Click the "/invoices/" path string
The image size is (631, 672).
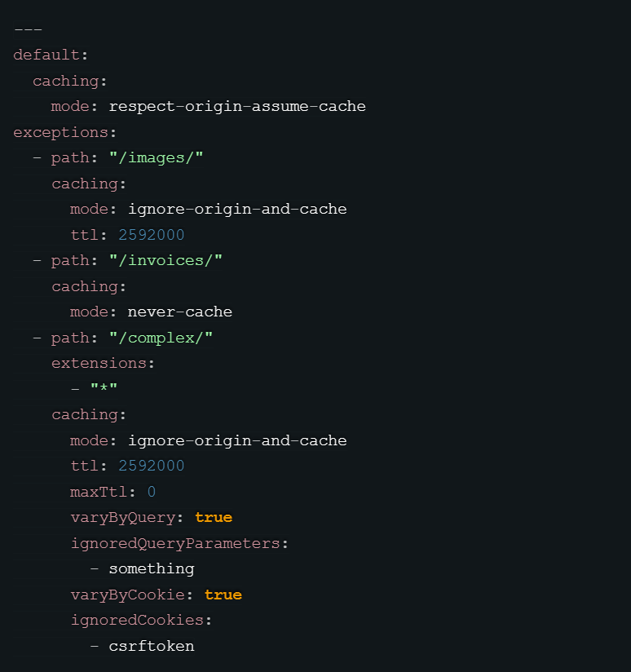pos(165,260)
